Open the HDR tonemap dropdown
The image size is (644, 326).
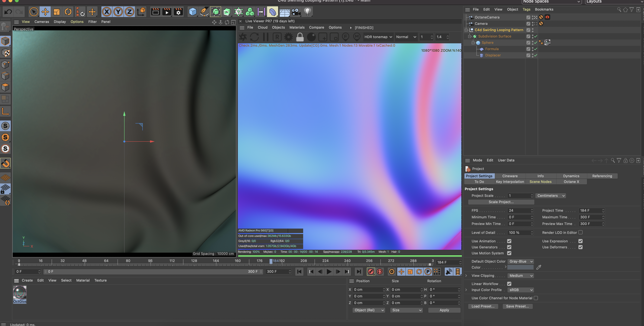(x=378, y=37)
